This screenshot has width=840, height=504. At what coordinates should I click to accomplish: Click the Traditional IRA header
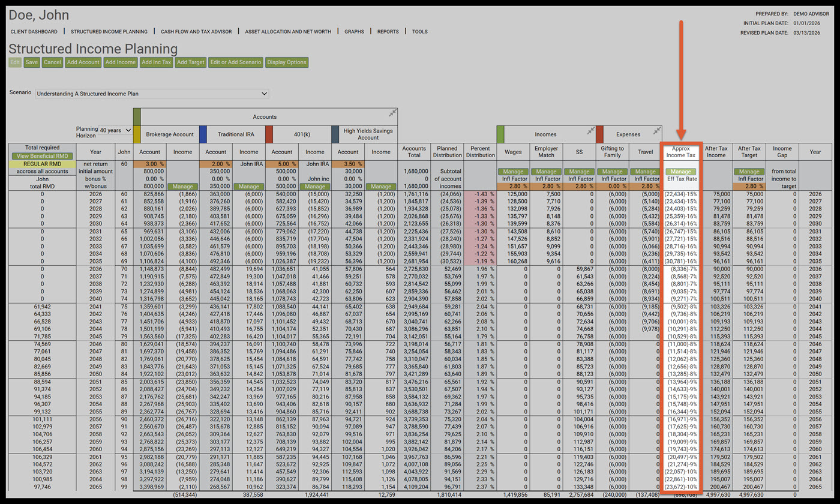(236, 134)
